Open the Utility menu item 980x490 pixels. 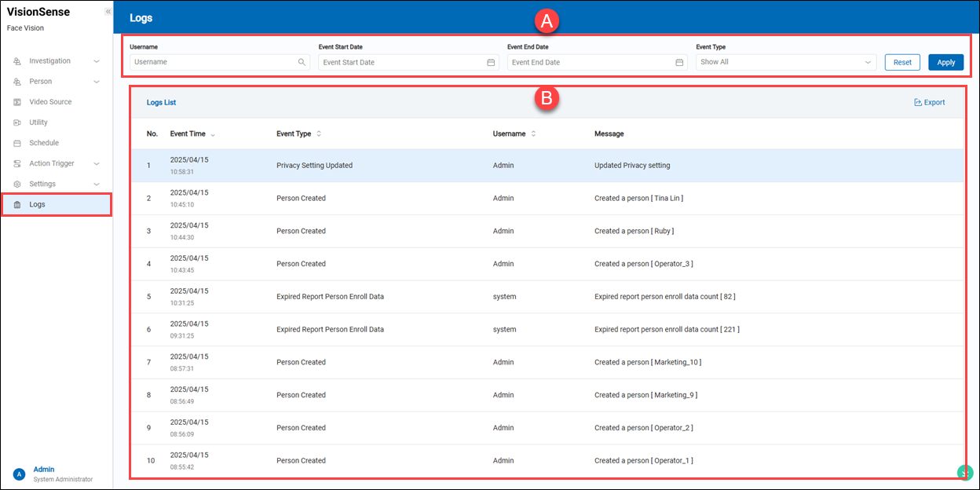click(38, 122)
